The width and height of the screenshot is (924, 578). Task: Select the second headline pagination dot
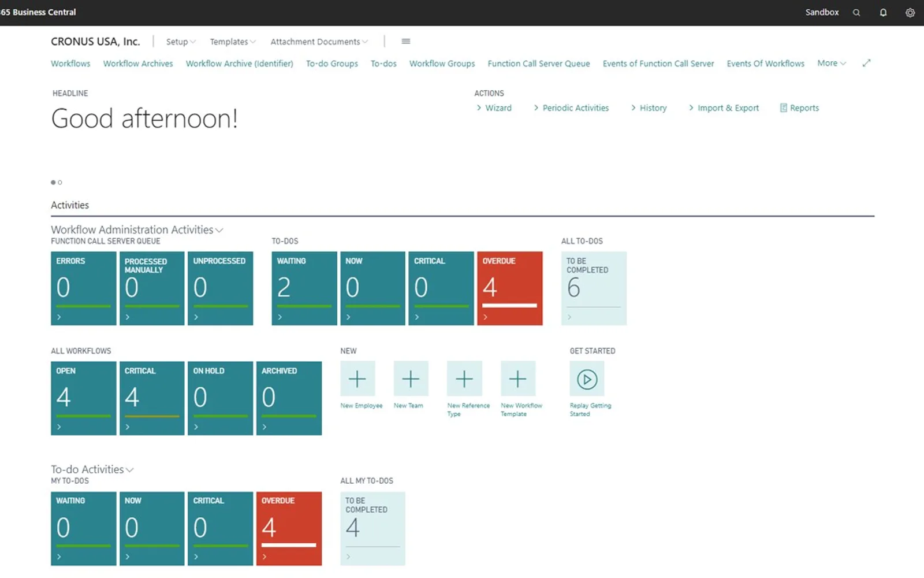(x=60, y=183)
